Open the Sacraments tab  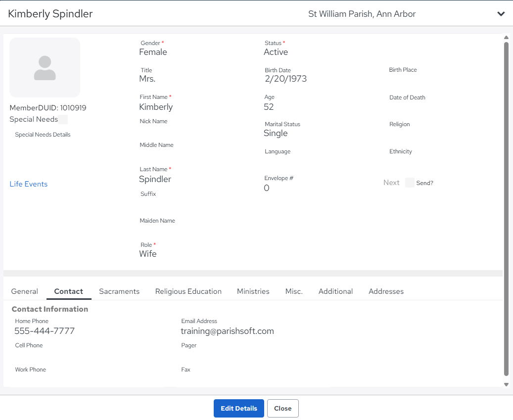coord(119,291)
